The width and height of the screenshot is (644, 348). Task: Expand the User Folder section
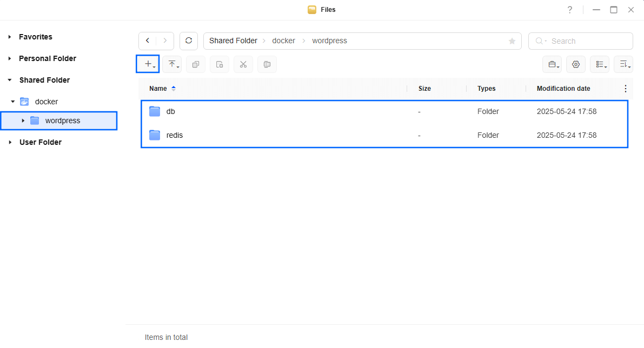[x=10, y=143]
